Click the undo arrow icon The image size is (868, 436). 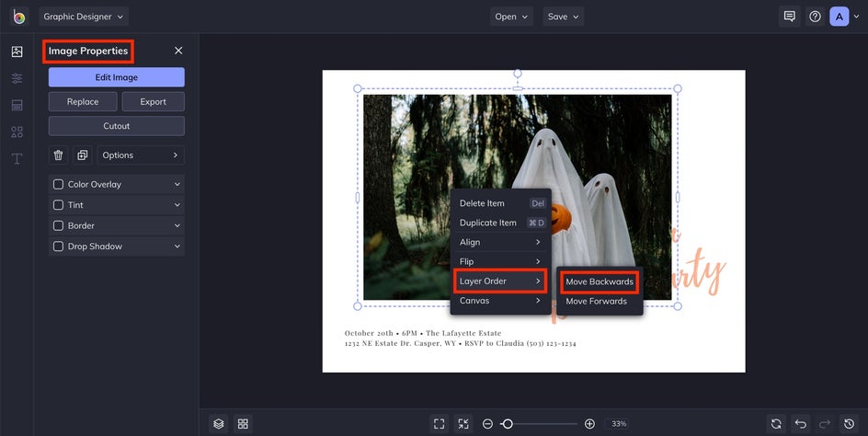coord(801,424)
